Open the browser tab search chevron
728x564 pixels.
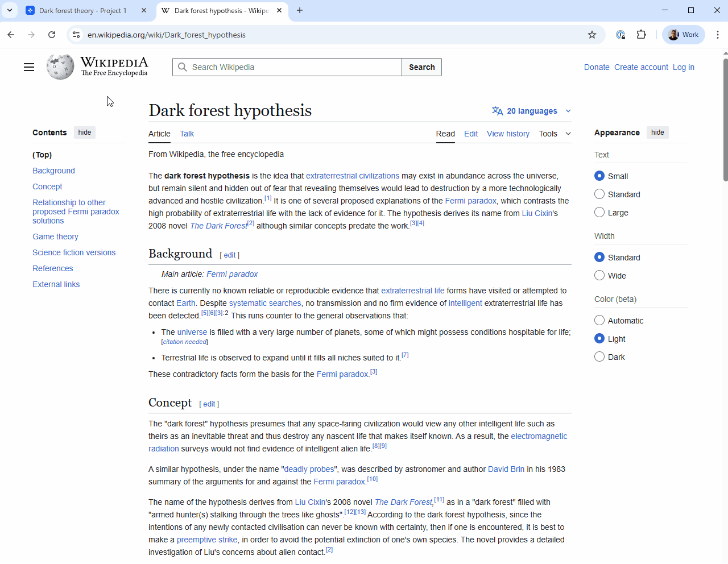[x=10, y=10]
